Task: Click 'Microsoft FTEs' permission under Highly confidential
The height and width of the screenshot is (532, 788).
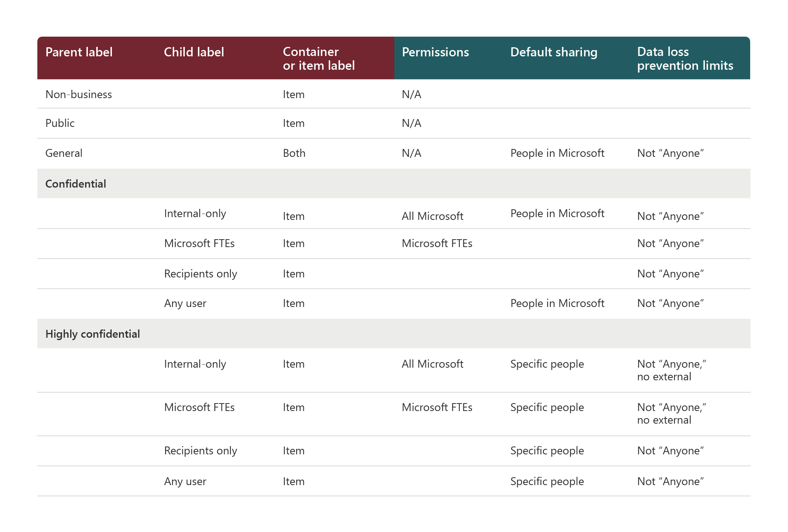Action: 437,407
